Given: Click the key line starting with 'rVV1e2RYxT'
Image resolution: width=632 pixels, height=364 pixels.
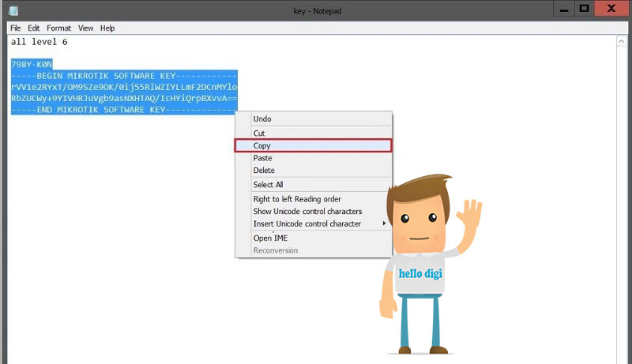Looking at the screenshot, I should (x=124, y=87).
